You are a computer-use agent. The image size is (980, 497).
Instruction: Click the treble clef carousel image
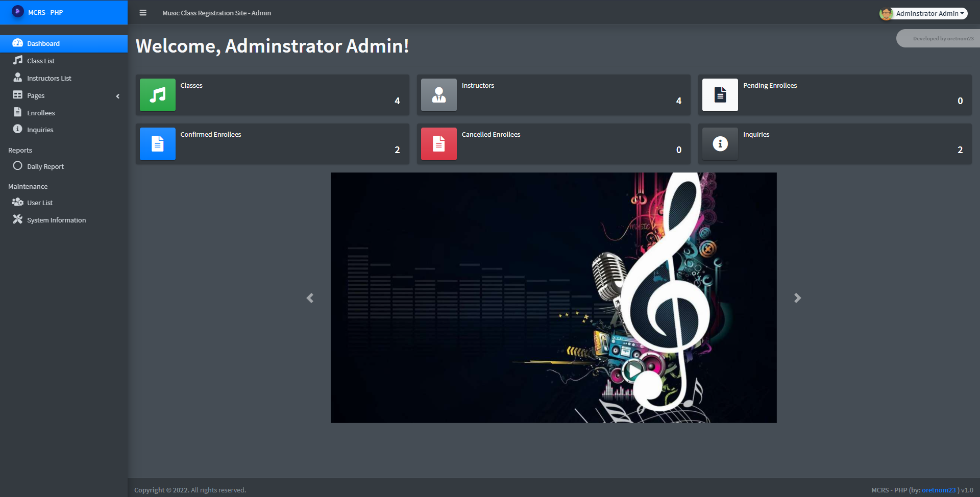coord(554,297)
